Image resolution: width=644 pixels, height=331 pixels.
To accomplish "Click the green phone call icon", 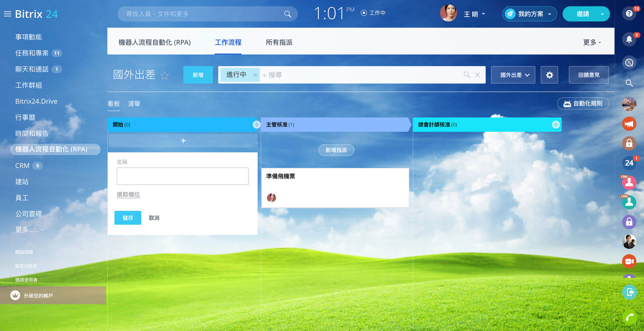I will click(630, 318).
